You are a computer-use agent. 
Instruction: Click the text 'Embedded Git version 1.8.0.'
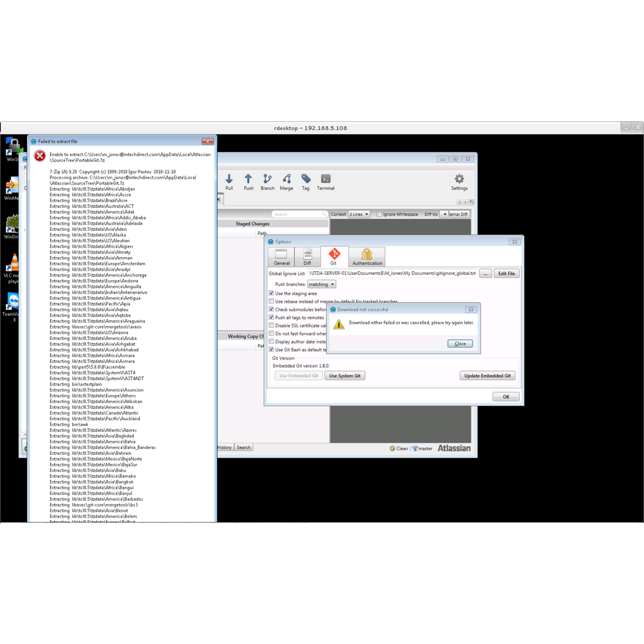click(x=301, y=366)
